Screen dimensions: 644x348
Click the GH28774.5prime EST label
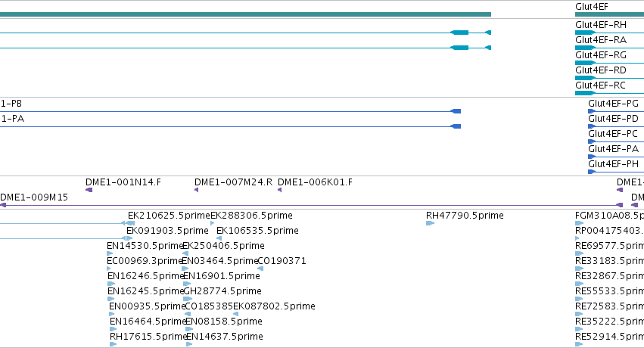coord(222,291)
